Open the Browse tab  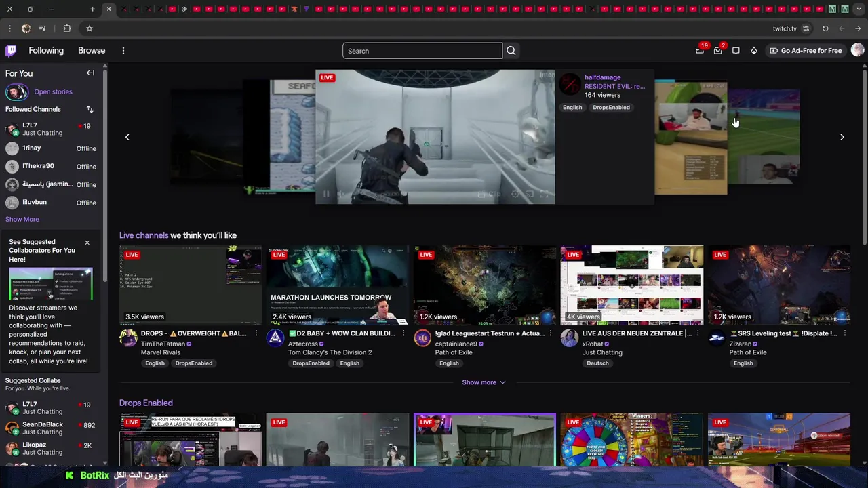92,51
